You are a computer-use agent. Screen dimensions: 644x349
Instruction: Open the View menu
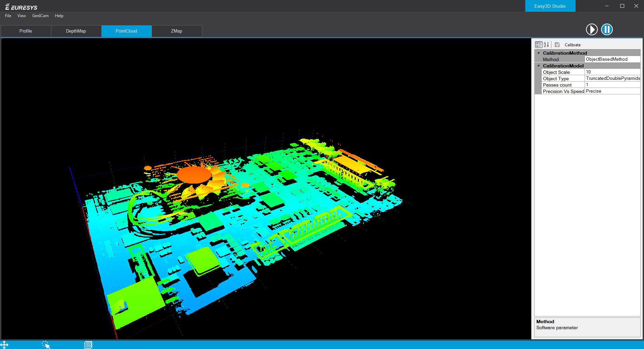(21, 16)
